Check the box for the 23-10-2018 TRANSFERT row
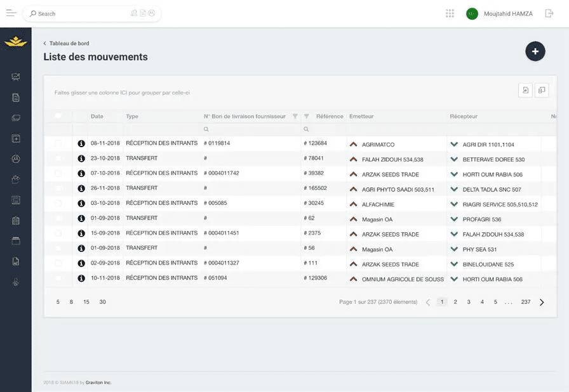This screenshot has height=392, width=569. tap(58, 159)
